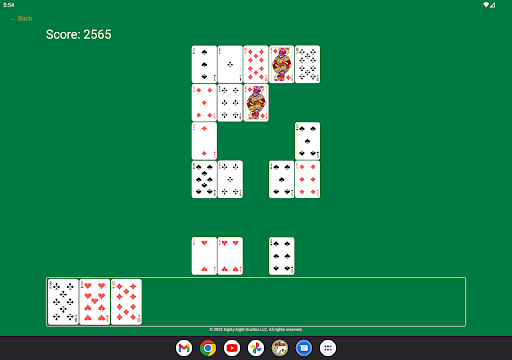Open Messages from the dock
The image size is (512, 360).
(304, 348)
